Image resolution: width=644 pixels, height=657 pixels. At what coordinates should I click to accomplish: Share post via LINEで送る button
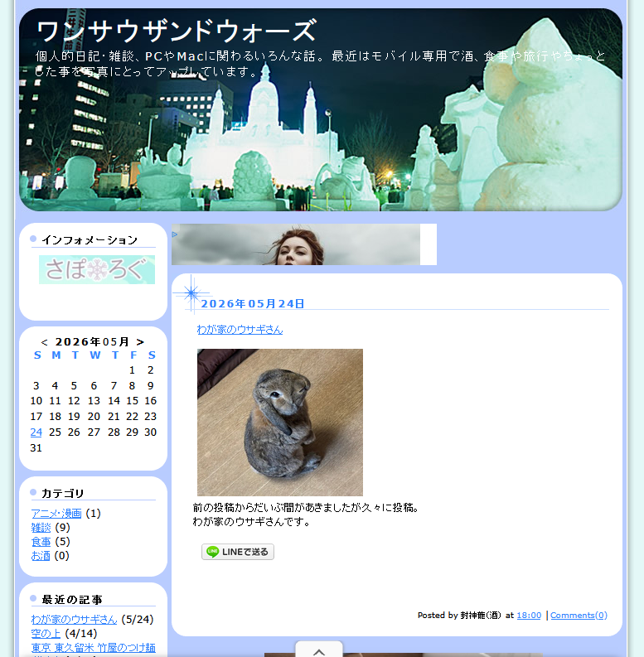pos(238,552)
